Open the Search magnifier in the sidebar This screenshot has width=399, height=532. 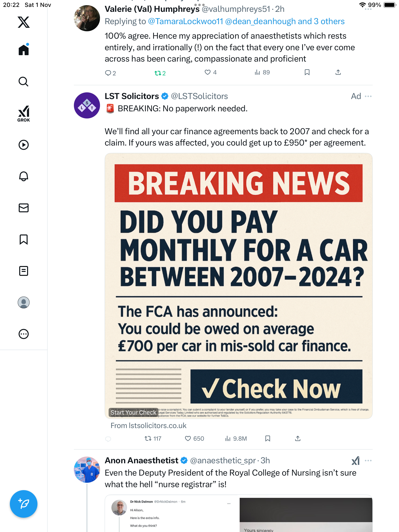coord(24,82)
